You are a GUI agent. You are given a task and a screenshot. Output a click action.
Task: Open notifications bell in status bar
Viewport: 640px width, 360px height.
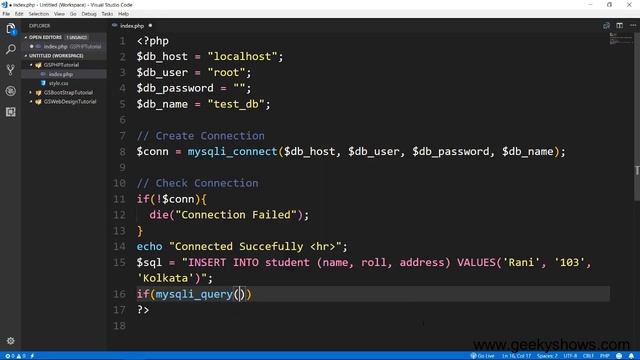pos(631,356)
